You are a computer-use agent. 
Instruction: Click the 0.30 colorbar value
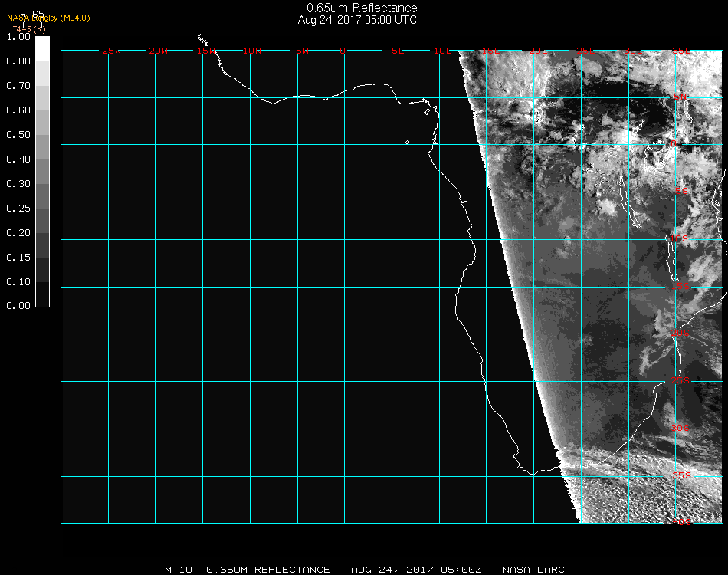tap(18, 185)
